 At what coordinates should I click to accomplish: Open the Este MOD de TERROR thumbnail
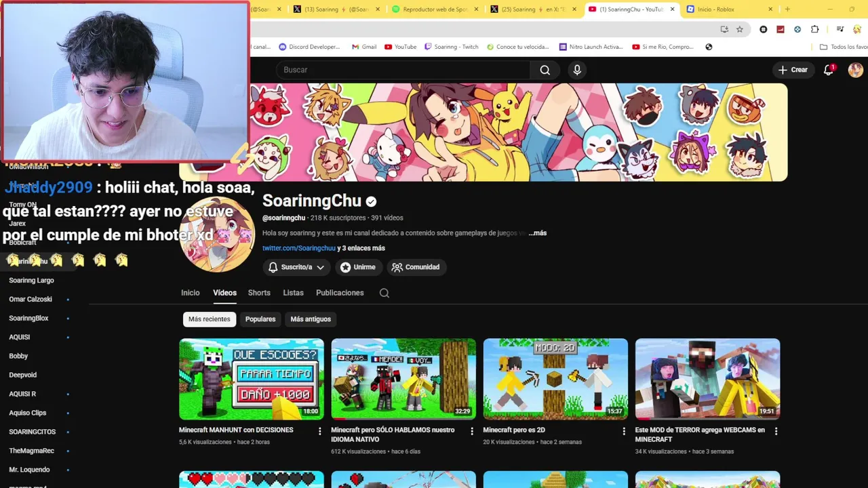click(x=707, y=380)
